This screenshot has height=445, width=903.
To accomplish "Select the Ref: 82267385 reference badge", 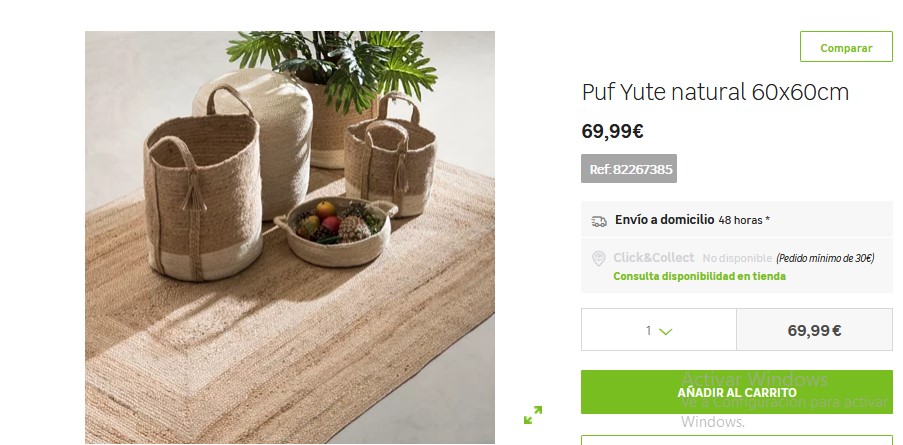I will (x=629, y=169).
